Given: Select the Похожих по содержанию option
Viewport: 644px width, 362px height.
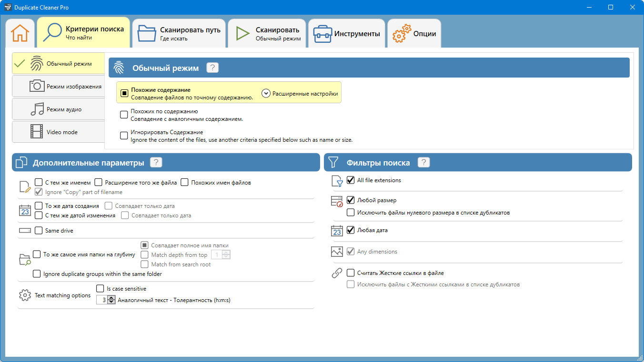Looking at the screenshot, I should tap(124, 115).
